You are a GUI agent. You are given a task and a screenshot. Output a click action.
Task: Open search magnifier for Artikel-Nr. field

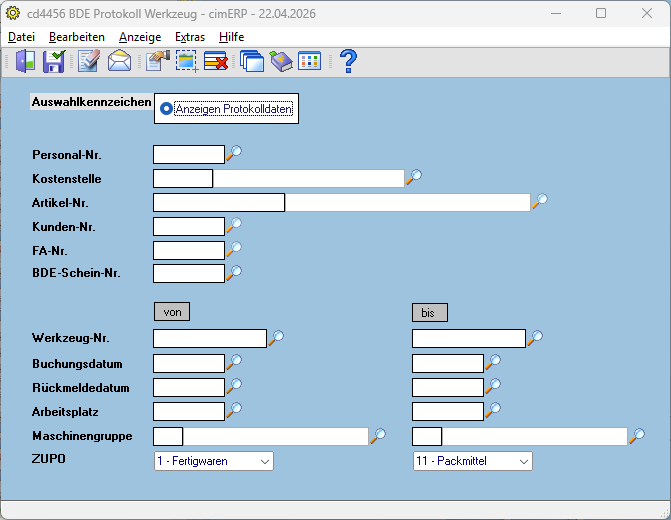tap(540, 201)
